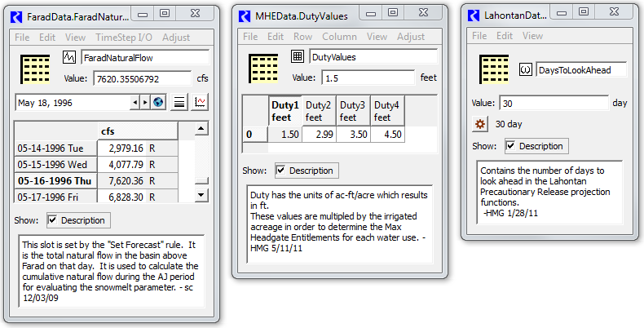This screenshot has height=328, width=644.
Task: Click the large table icon in MHEData window
Action: pos(263,69)
